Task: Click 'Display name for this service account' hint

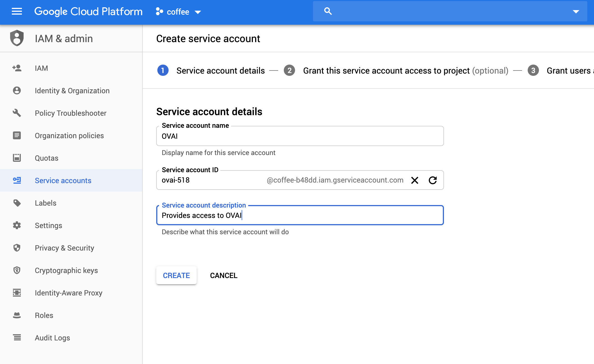Action: [218, 153]
